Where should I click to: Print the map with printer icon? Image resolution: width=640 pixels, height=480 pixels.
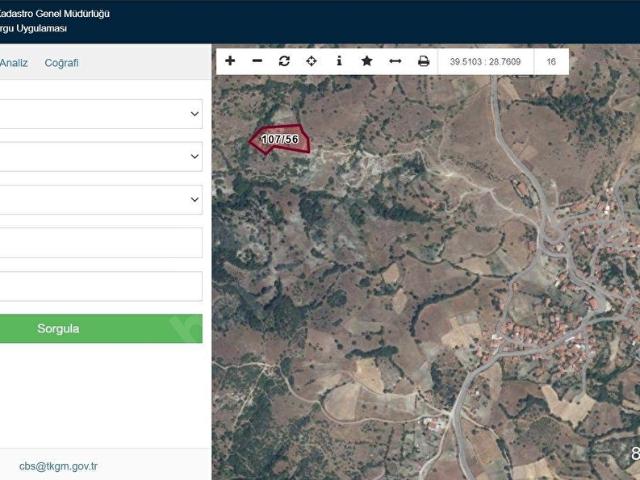[424, 61]
